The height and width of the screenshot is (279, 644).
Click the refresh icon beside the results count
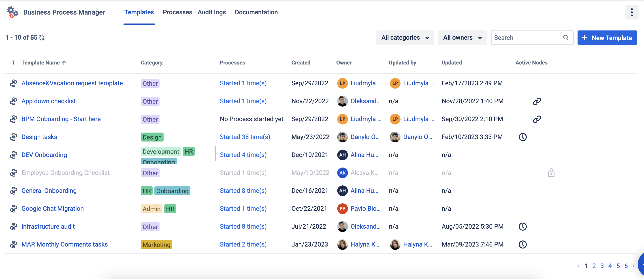click(x=42, y=38)
